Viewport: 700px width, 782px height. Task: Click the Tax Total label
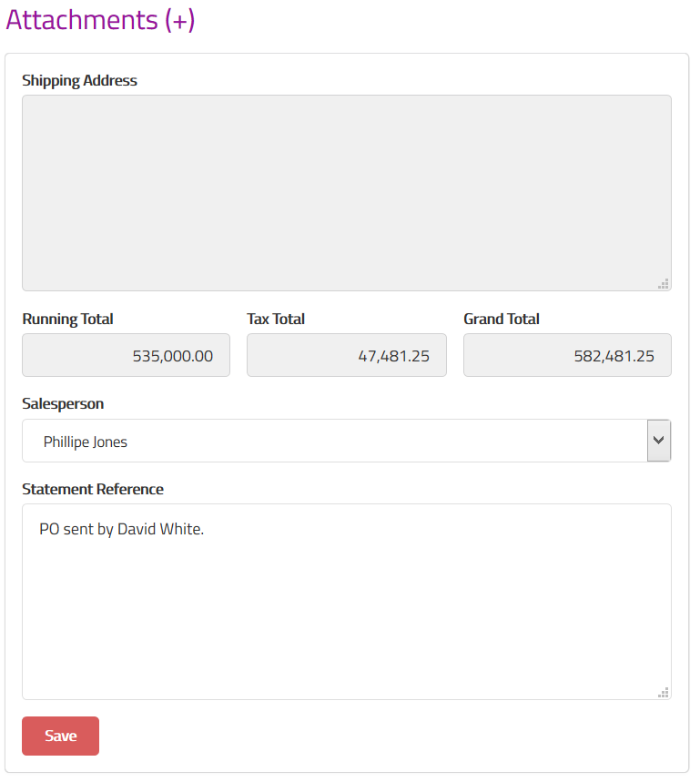276,319
